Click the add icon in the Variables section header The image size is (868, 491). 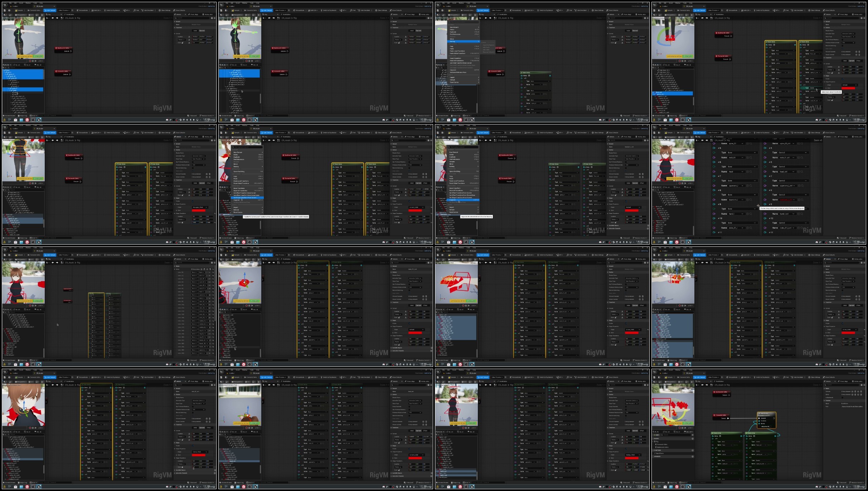pos(693,457)
